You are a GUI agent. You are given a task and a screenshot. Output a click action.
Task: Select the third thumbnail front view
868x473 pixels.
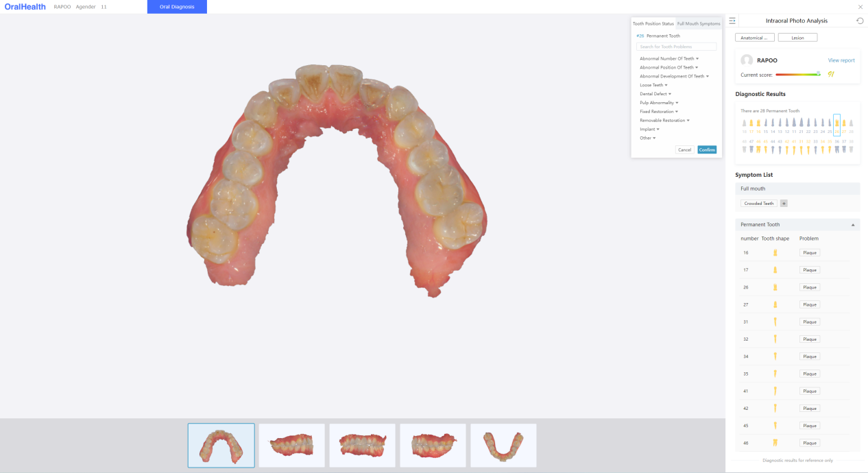362,446
